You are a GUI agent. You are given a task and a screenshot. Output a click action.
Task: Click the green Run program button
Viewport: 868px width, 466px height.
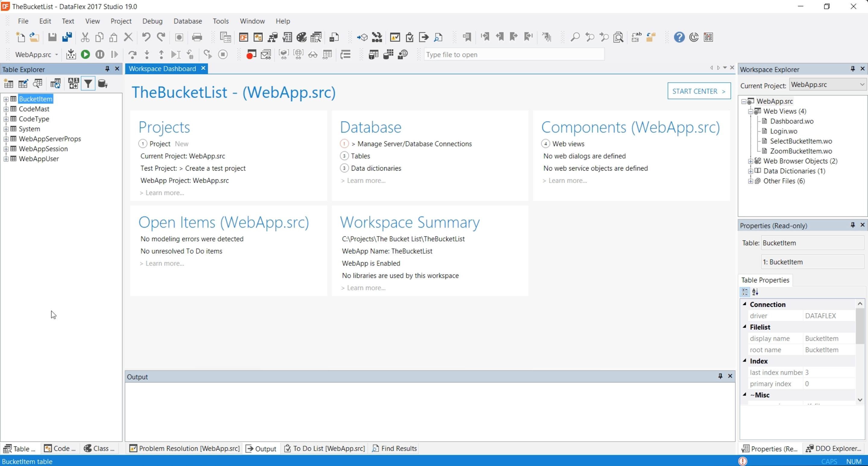pyautogui.click(x=85, y=54)
